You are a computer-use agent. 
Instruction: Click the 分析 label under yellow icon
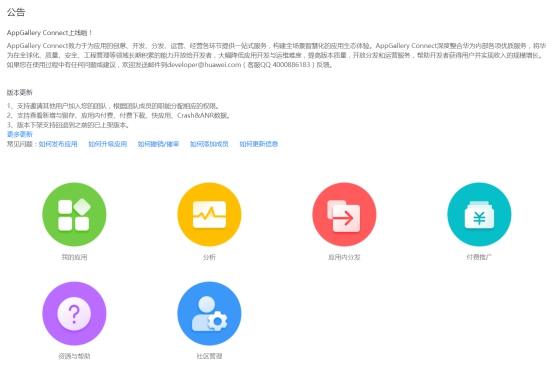pyautogui.click(x=209, y=257)
